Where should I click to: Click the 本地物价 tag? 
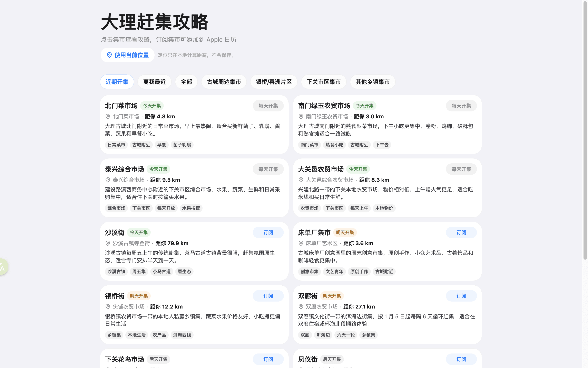click(x=384, y=208)
